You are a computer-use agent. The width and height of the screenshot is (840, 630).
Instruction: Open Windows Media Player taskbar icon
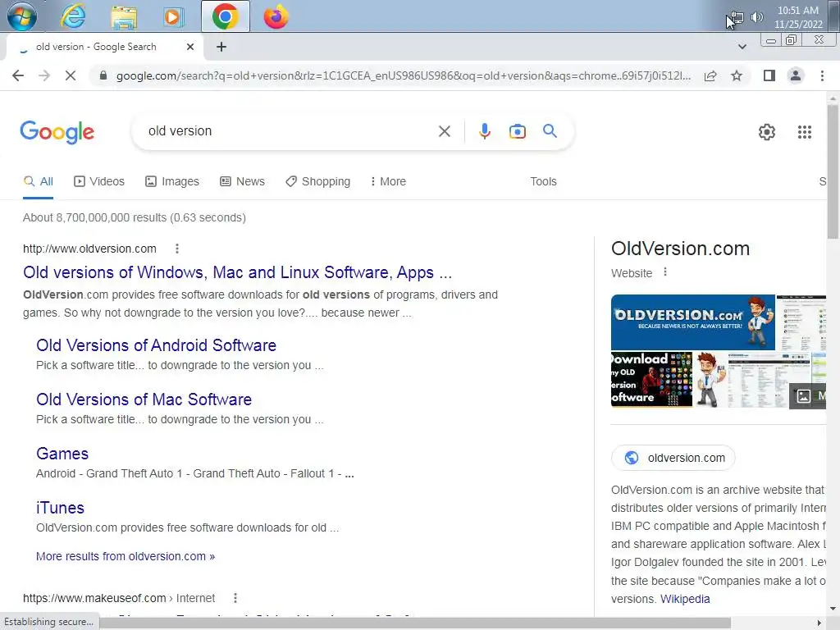tap(172, 16)
